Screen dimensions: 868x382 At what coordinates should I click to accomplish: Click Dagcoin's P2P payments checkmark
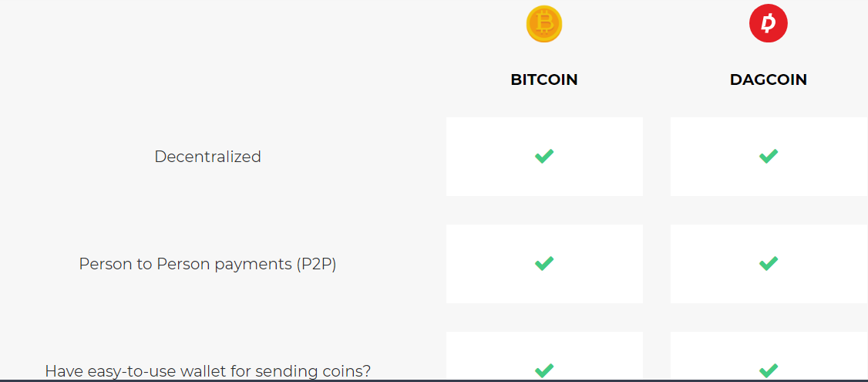(x=768, y=263)
